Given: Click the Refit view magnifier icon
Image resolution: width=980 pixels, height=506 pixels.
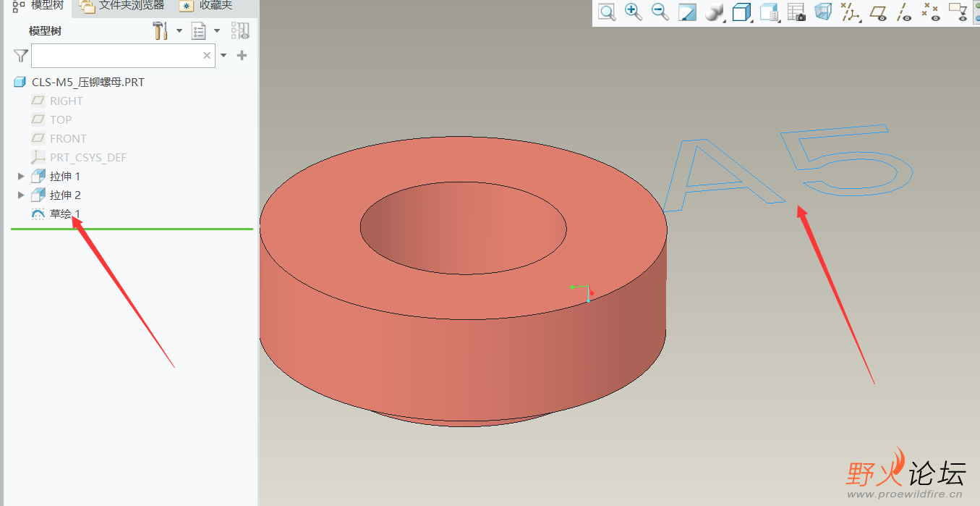Looking at the screenshot, I should pos(607,12).
